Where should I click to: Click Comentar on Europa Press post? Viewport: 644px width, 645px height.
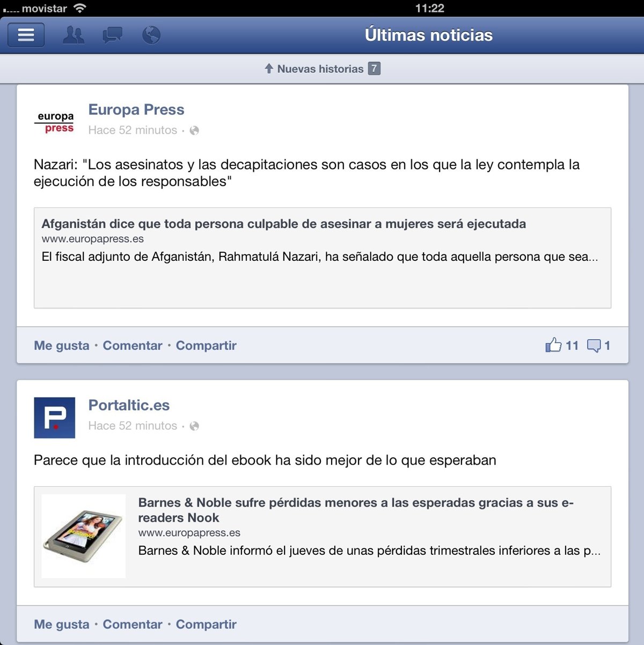coord(133,346)
